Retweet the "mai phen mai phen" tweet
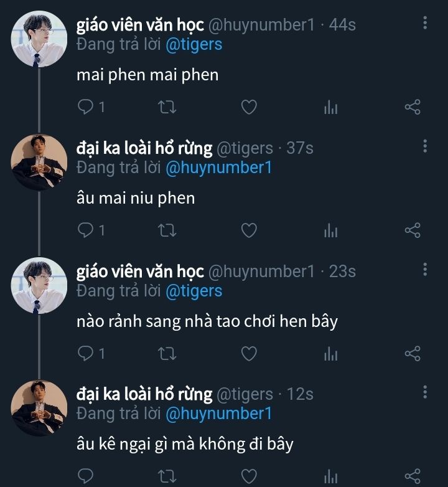This screenshot has width=448, height=487. pyautogui.click(x=167, y=107)
